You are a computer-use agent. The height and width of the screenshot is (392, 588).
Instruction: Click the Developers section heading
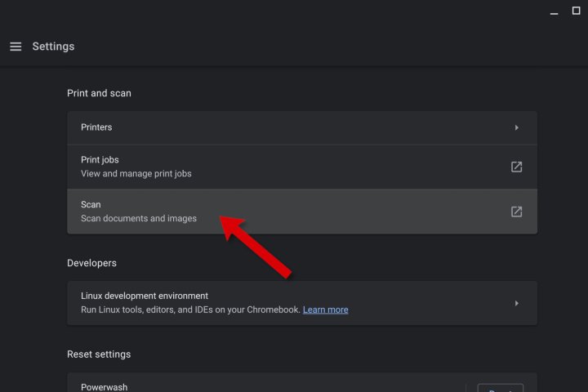91,263
